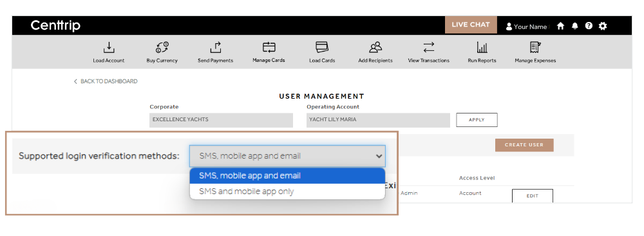
Task: Choose 'SMS, mobile app and email' option
Action: tap(287, 175)
